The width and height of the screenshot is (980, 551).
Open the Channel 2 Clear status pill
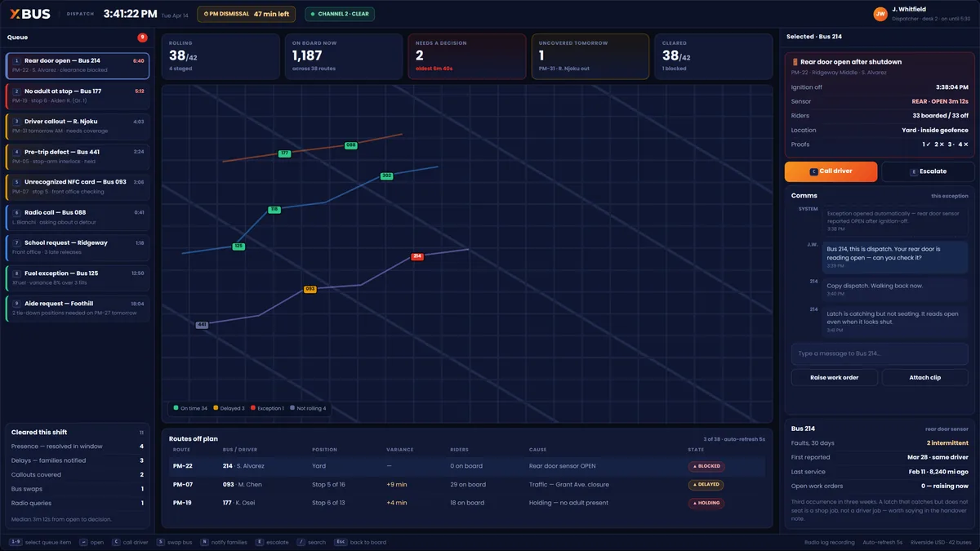340,14
